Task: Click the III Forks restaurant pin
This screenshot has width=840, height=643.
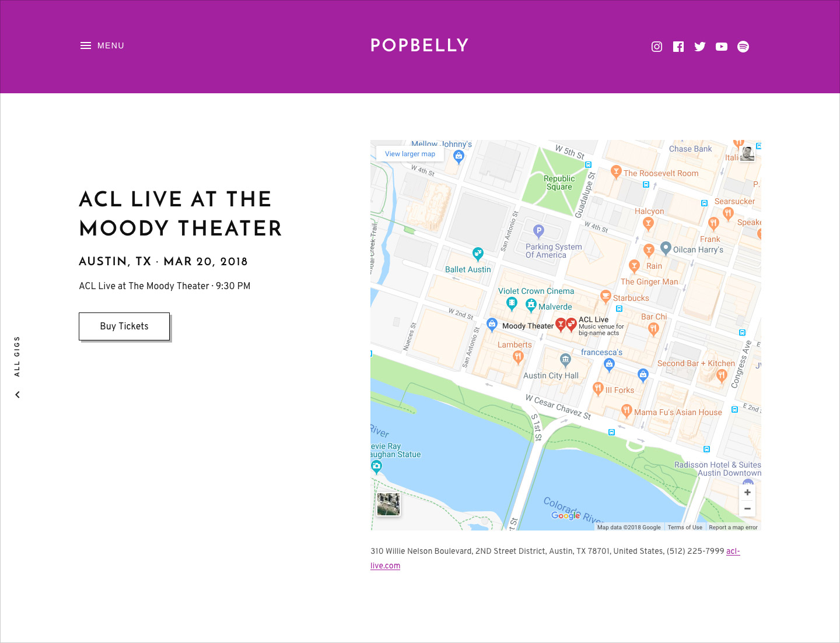Action: [598, 389]
